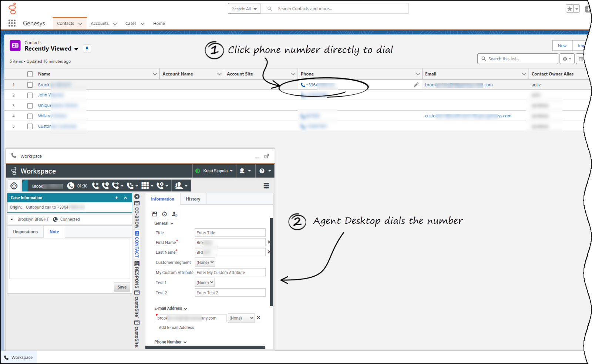
Task: Pop out the Workspace panel
Action: (267, 156)
